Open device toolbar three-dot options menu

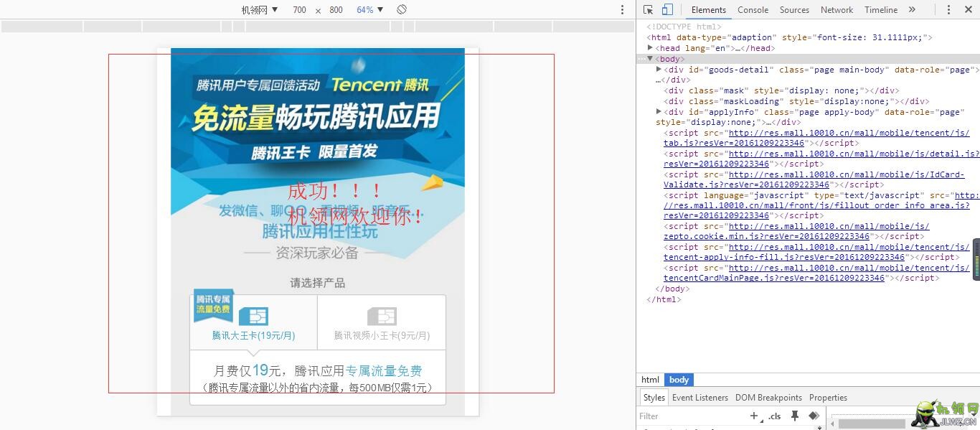tap(622, 10)
